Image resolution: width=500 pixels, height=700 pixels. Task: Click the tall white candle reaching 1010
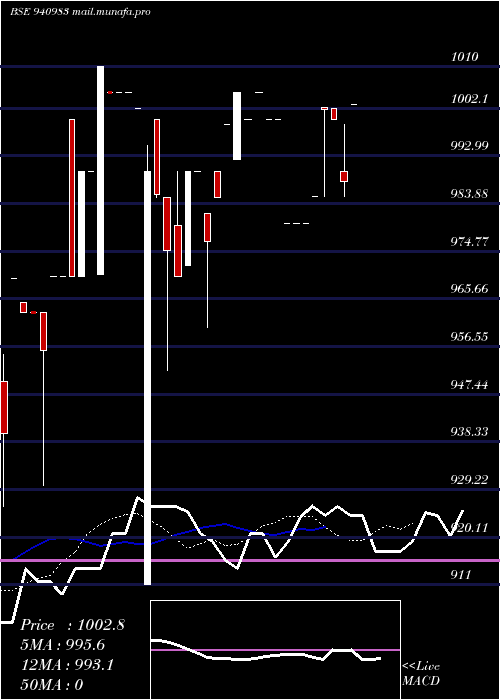coord(100,170)
